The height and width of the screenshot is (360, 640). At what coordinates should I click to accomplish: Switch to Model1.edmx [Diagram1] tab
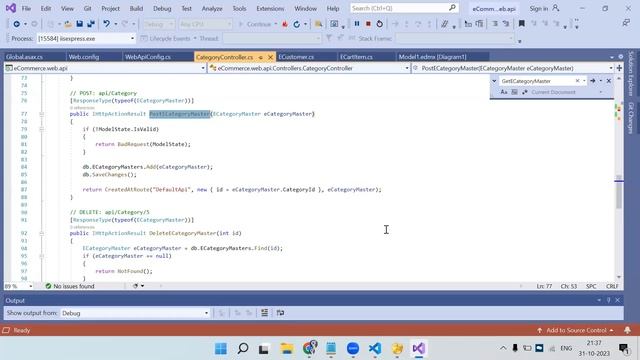(x=432, y=57)
